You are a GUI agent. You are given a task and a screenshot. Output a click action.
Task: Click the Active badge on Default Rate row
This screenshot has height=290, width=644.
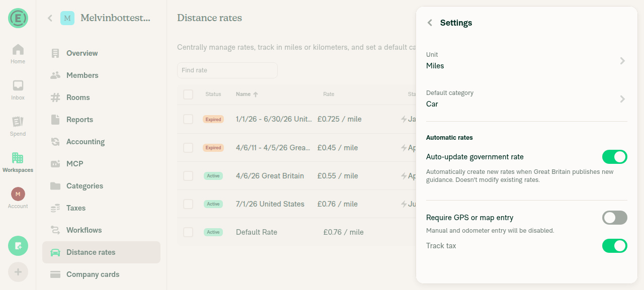click(x=213, y=232)
